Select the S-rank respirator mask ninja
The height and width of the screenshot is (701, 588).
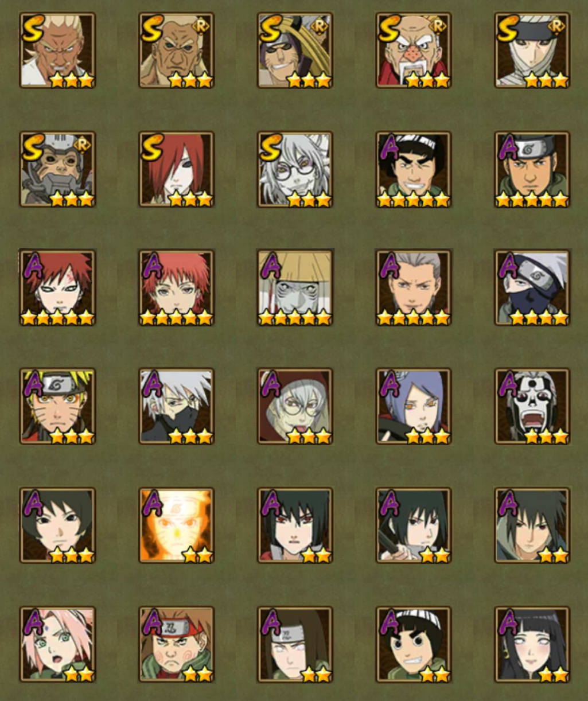(x=57, y=169)
